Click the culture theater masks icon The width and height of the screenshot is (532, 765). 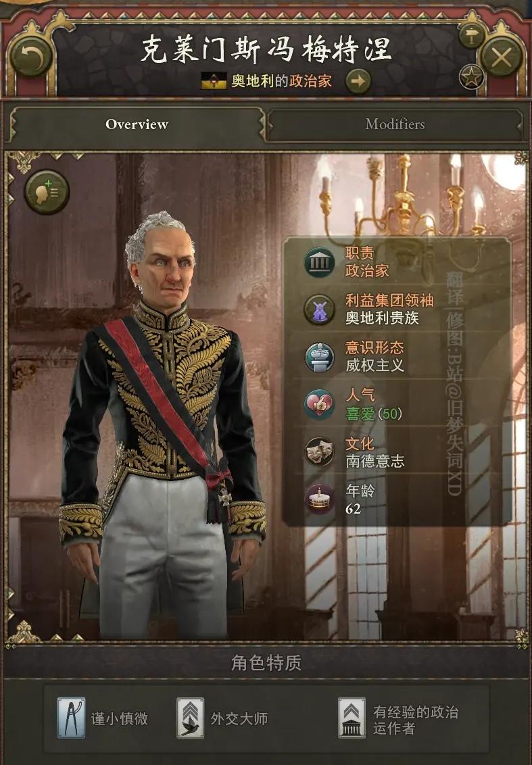click(x=319, y=451)
